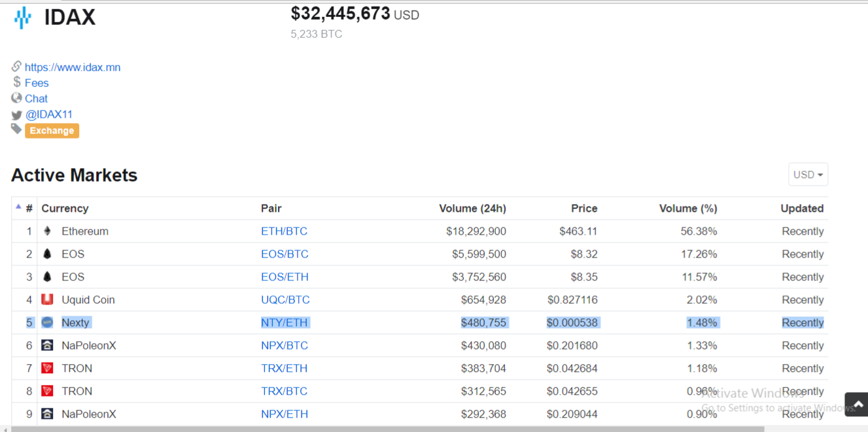Open the TRX/BTC pair link

click(284, 391)
